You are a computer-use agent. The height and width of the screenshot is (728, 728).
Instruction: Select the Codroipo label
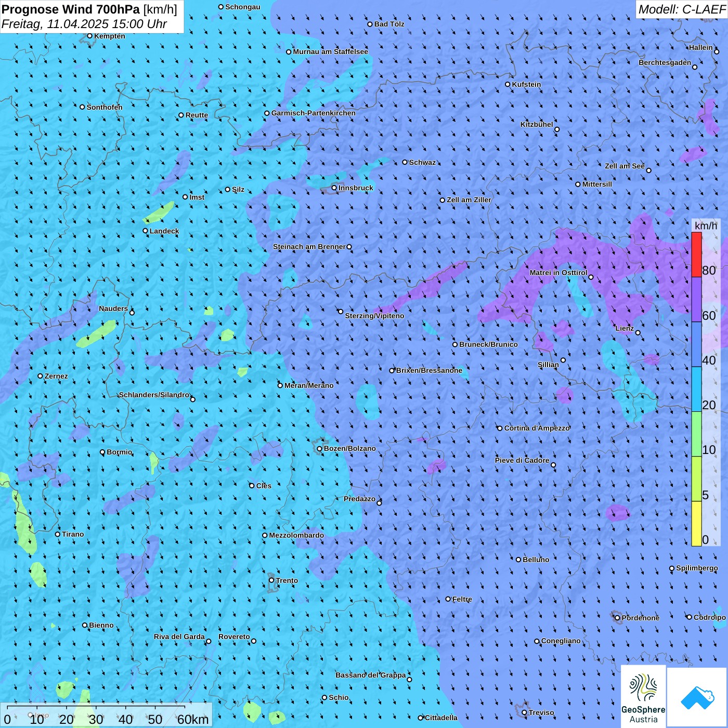(x=709, y=617)
